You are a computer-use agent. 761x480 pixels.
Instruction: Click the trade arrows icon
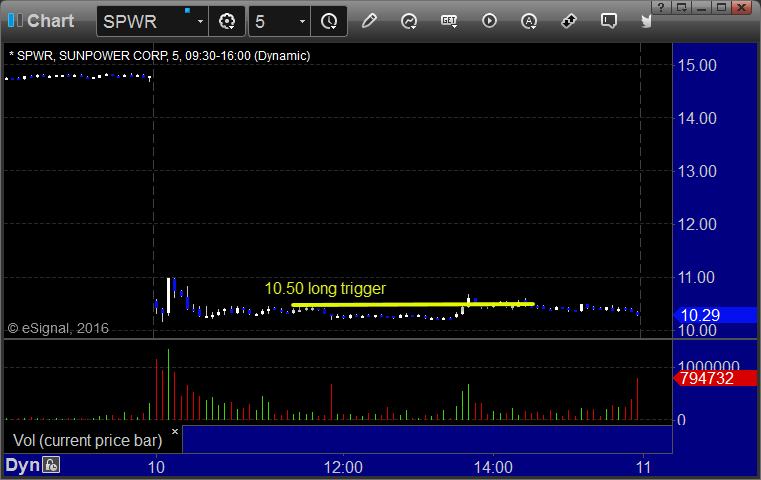click(x=568, y=21)
